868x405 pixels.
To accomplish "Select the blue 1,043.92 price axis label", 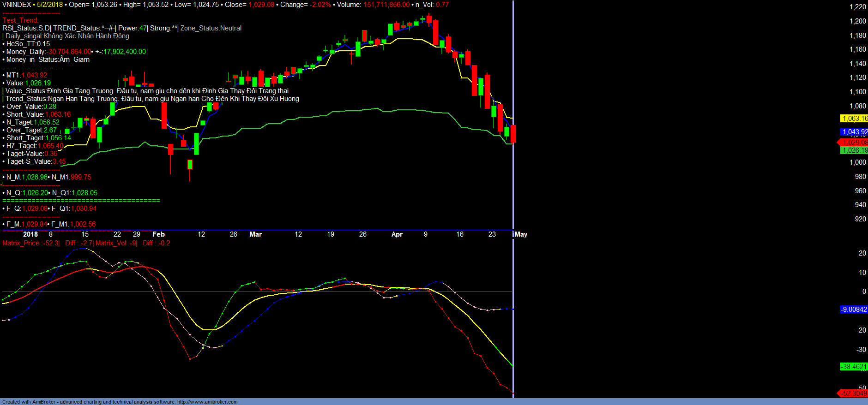I will click(854, 132).
